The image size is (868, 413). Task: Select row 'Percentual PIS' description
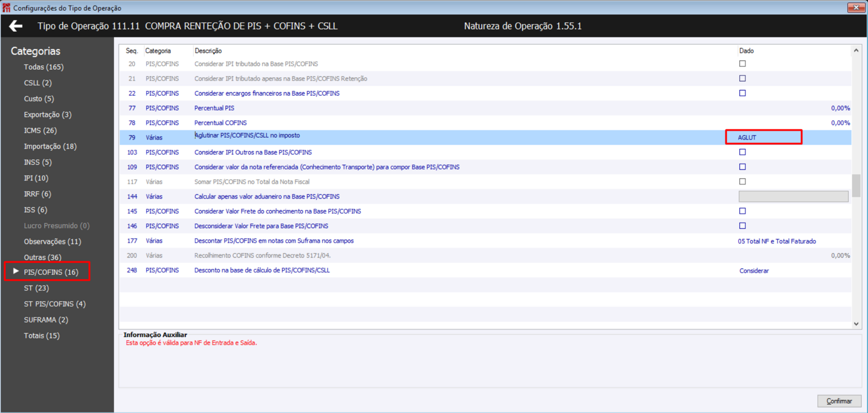(214, 108)
